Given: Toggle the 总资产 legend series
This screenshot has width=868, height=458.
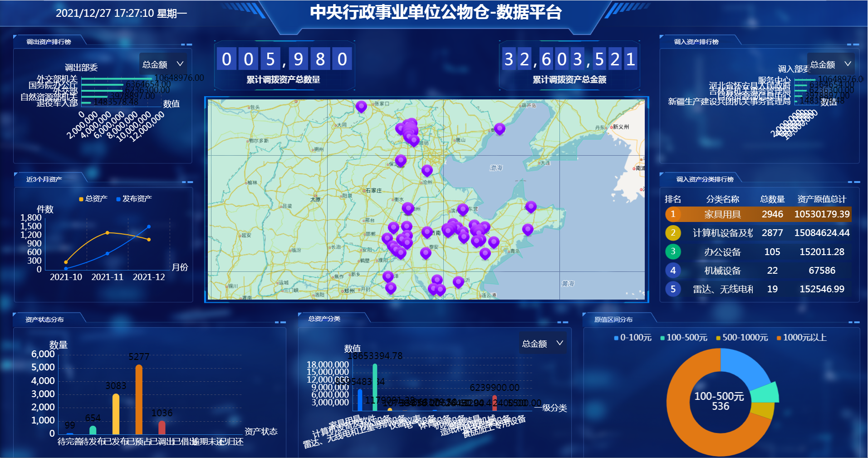Looking at the screenshot, I should [x=93, y=199].
